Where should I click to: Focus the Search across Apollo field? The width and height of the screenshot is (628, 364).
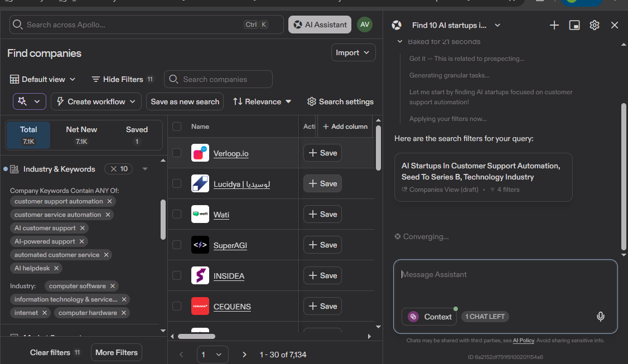(147, 25)
